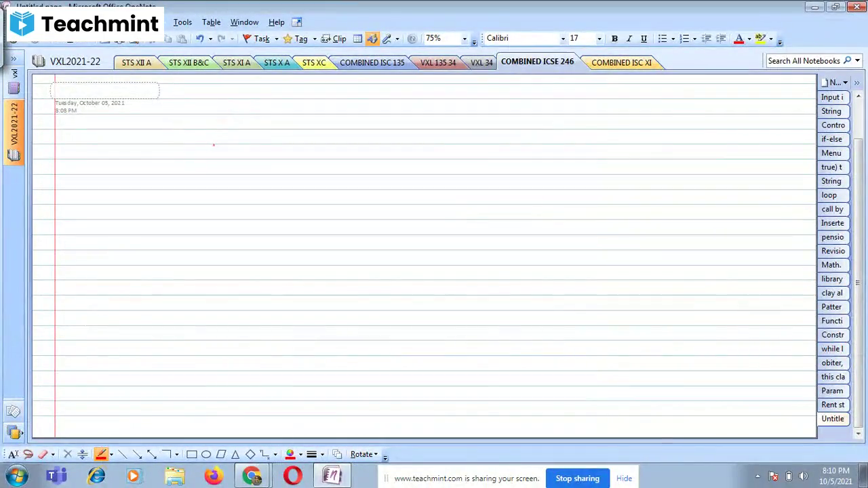868x488 pixels.
Task: Choose the Rectangle shape tool
Action: click(192, 454)
